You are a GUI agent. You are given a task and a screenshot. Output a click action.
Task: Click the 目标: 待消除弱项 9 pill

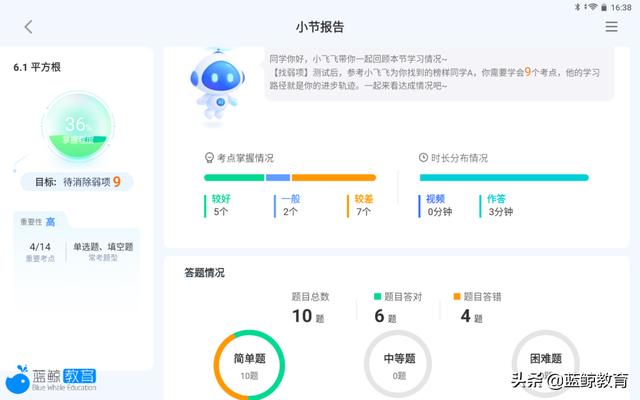click(x=77, y=182)
